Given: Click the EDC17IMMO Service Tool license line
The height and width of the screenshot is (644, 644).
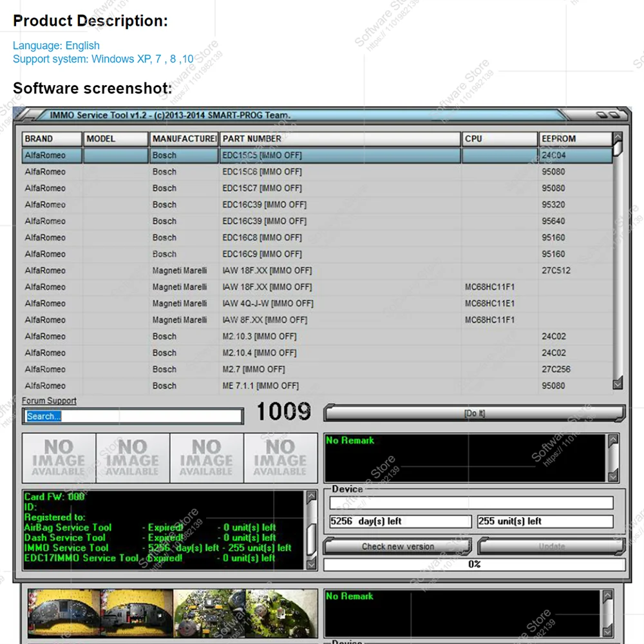Looking at the screenshot, I should (150, 558).
